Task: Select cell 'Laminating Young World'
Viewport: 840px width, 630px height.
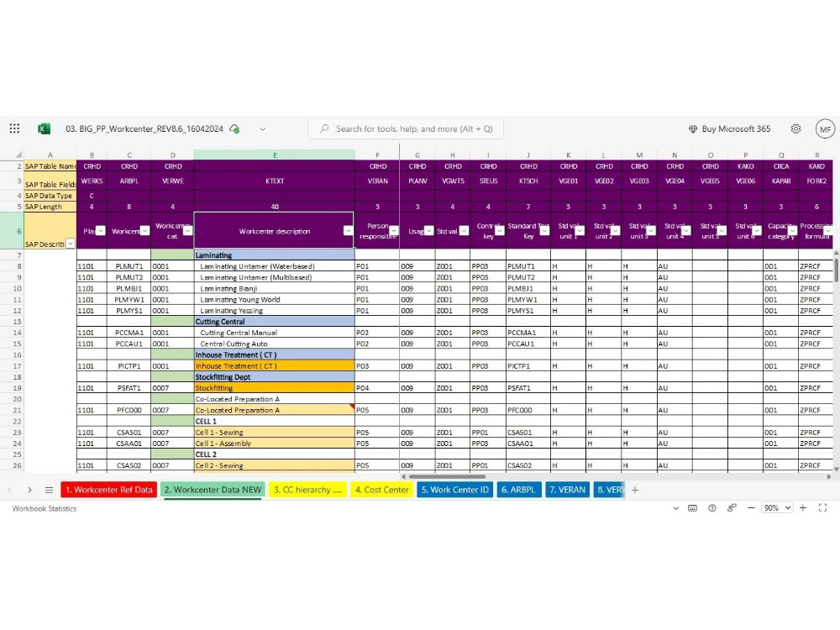Action: tap(275, 300)
